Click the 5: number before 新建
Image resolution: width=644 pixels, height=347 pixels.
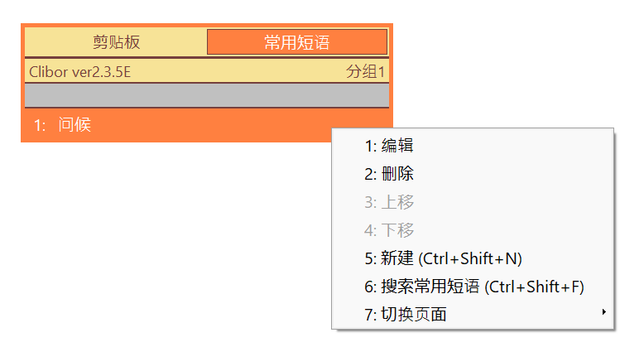[371, 258]
